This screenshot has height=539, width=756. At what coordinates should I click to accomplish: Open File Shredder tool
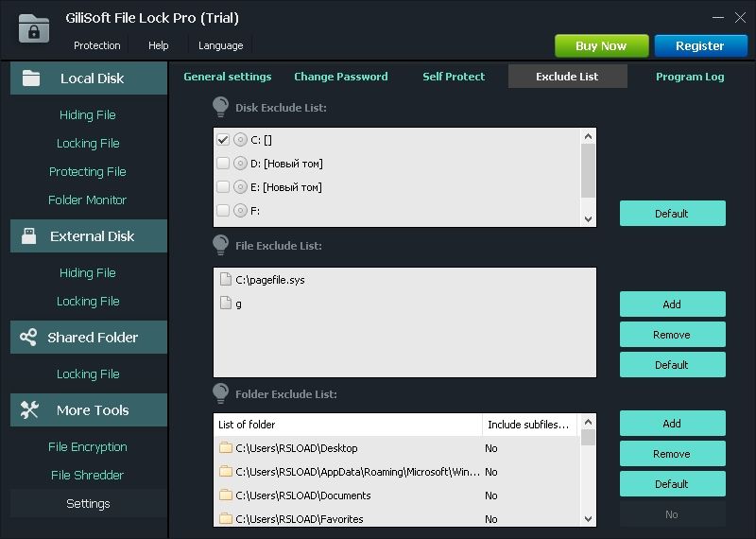click(88, 476)
